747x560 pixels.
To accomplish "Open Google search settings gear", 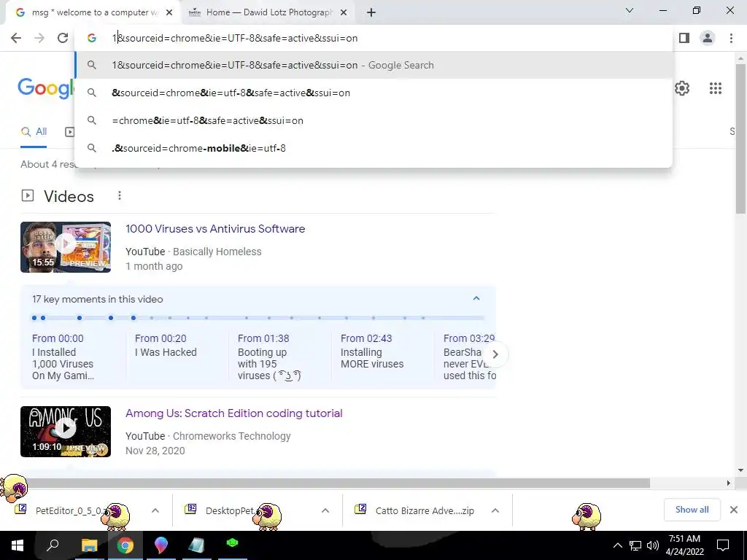I will [682, 88].
